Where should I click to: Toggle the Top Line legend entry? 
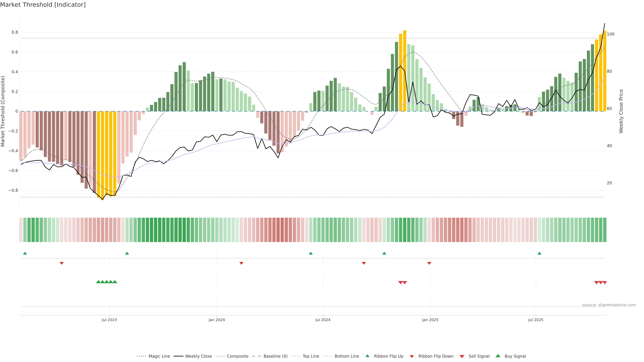tap(311, 356)
